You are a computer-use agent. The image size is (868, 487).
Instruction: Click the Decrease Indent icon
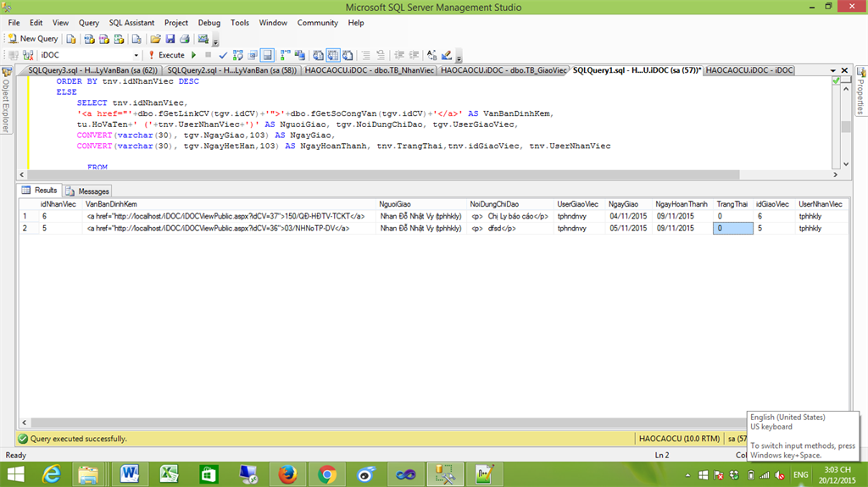(x=399, y=55)
